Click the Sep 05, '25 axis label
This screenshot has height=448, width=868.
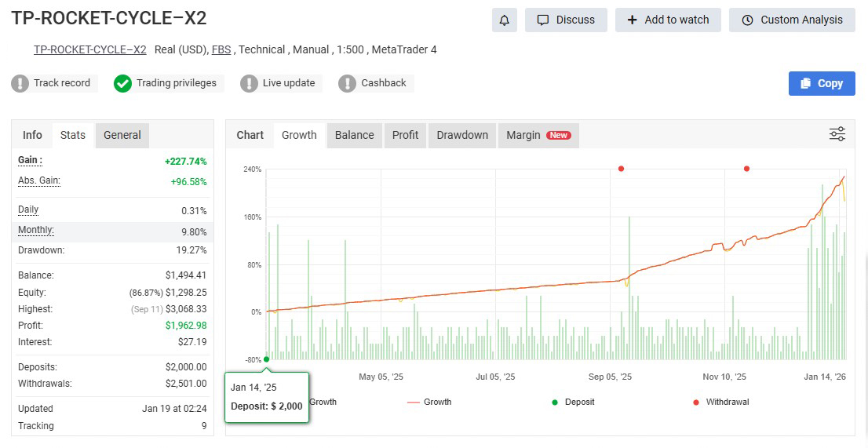pos(610,377)
